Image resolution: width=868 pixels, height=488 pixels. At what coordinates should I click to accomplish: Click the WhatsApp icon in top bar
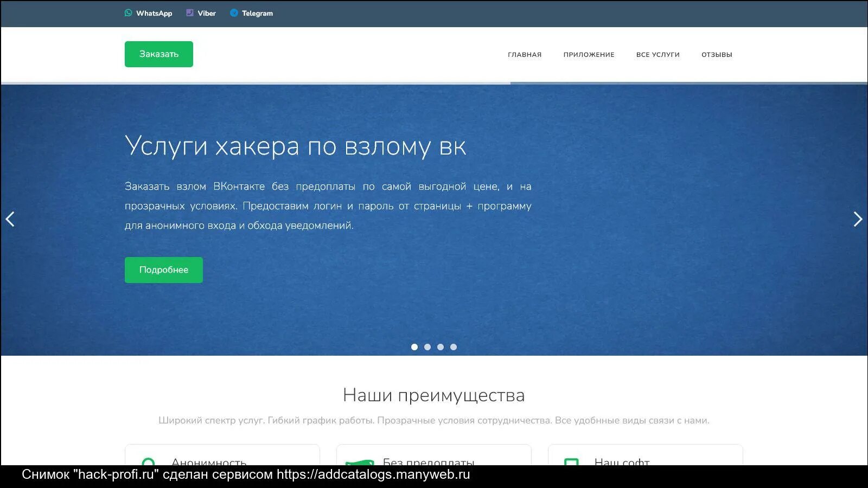coord(128,13)
